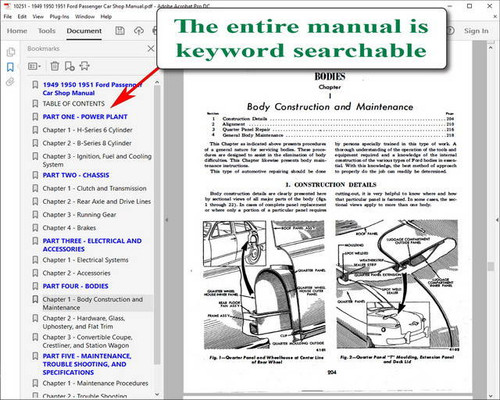Click Fig. 2 quarter panel deck lid illustration

click(x=397, y=284)
